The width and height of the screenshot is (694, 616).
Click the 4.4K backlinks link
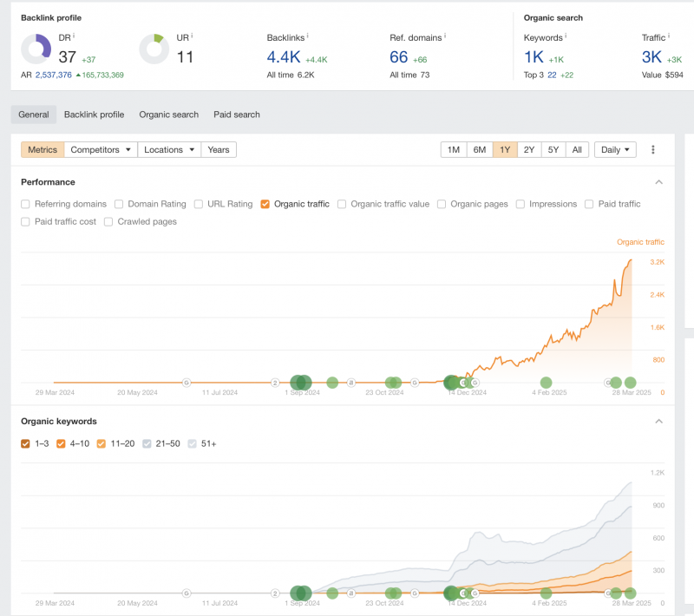tap(284, 58)
